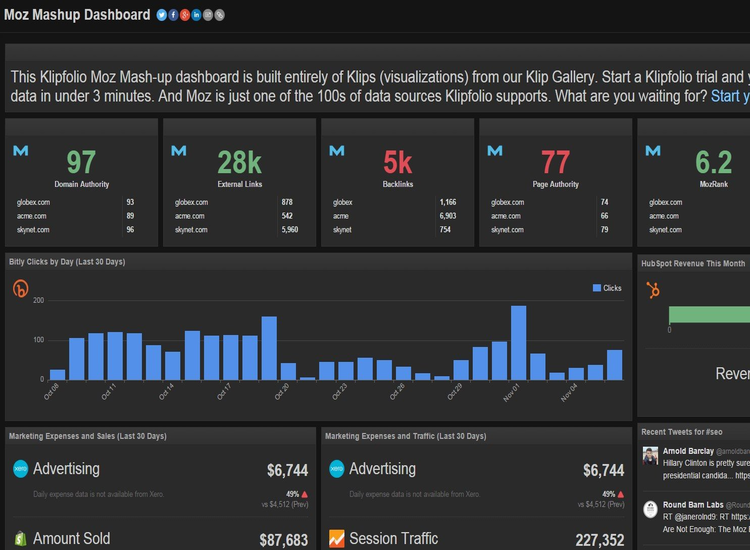Click the green HubSpot revenue bar
The height and width of the screenshot is (550, 750).
pos(709,315)
